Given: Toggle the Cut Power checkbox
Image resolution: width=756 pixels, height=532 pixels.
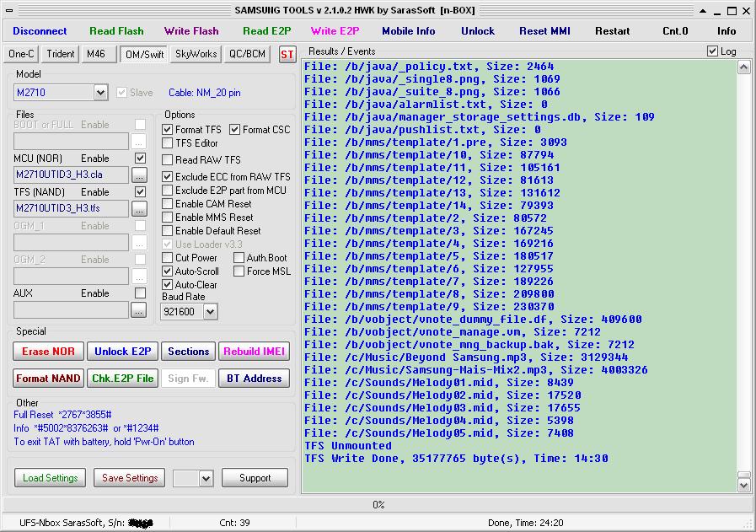Looking at the screenshot, I should point(168,257).
